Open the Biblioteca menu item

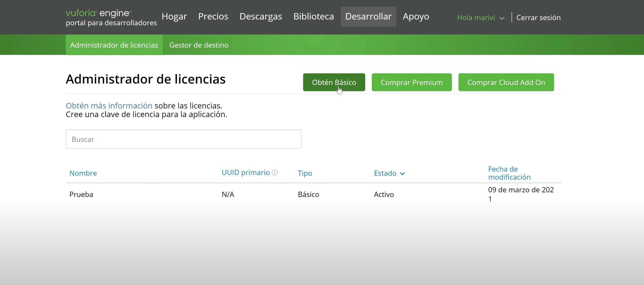point(314,16)
